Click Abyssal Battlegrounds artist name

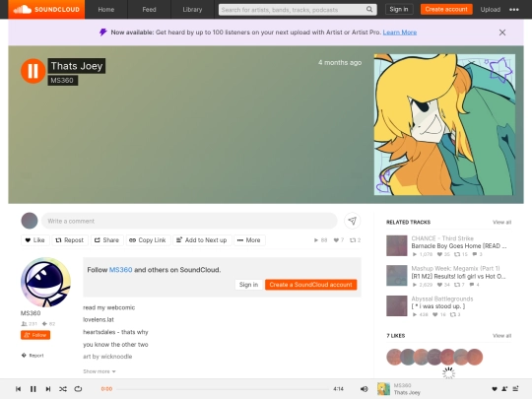(x=442, y=299)
